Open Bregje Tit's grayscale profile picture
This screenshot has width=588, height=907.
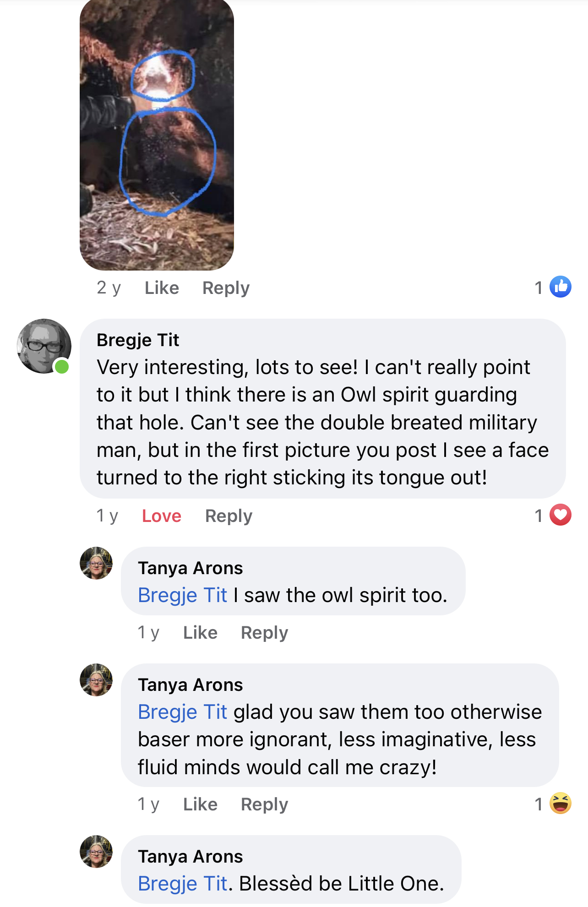click(x=44, y=346)
